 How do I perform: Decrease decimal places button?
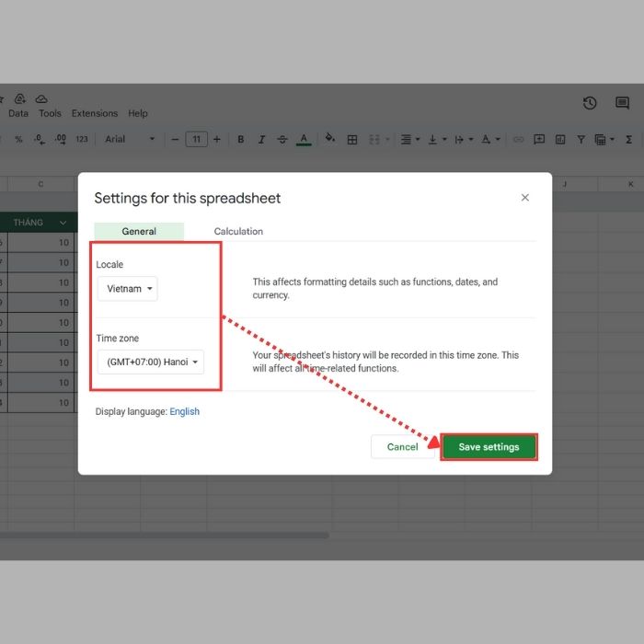(39, 139)
